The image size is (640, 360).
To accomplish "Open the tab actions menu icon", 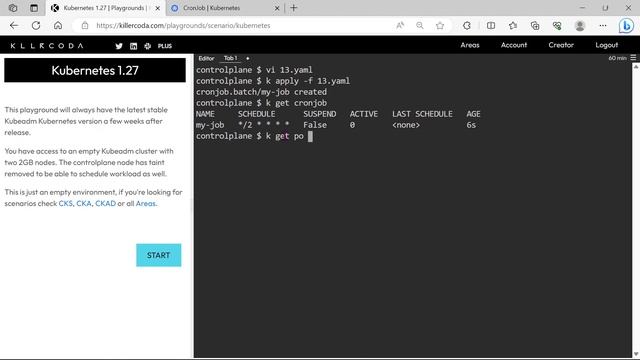I will click(x=34, y=8).
